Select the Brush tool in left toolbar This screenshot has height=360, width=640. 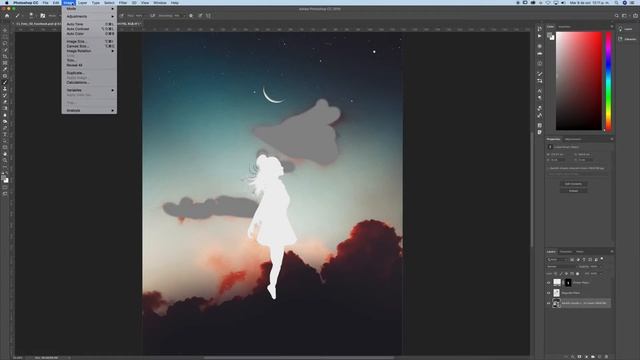[5, 82]
